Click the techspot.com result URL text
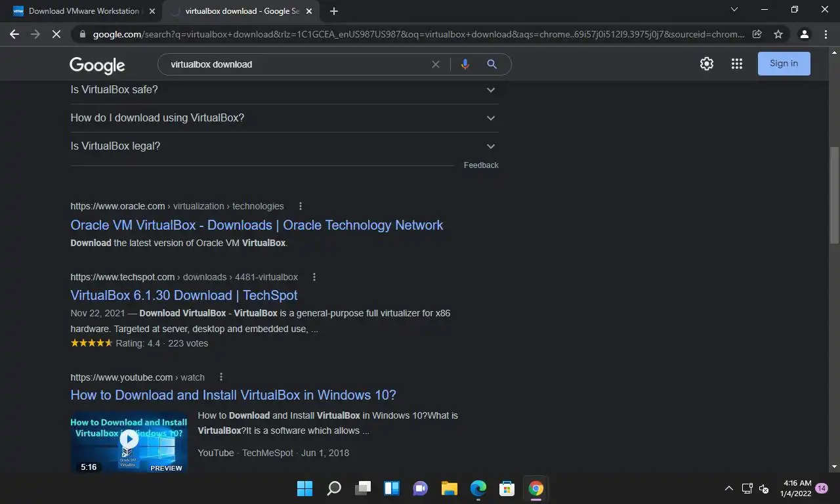 click(184, 277)
